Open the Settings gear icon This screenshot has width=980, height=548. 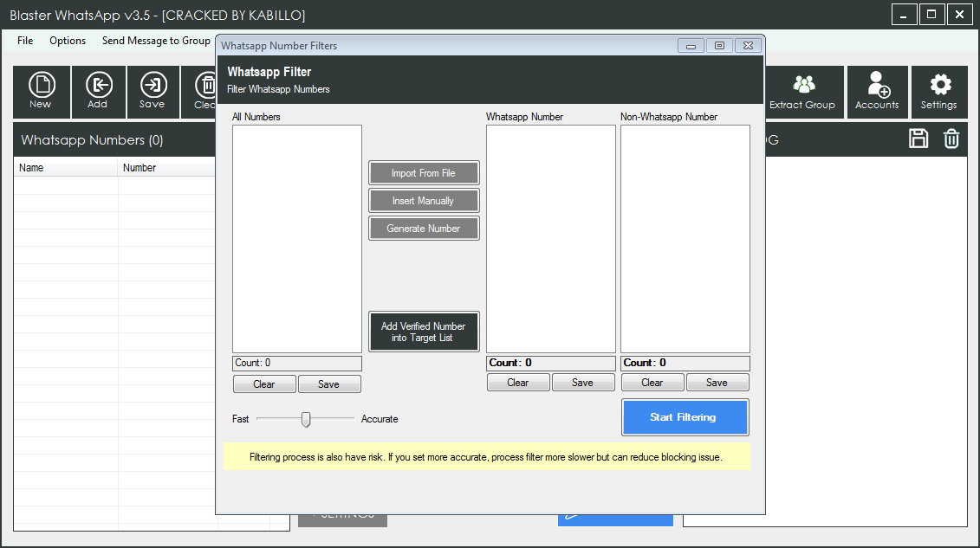(938, 92)
